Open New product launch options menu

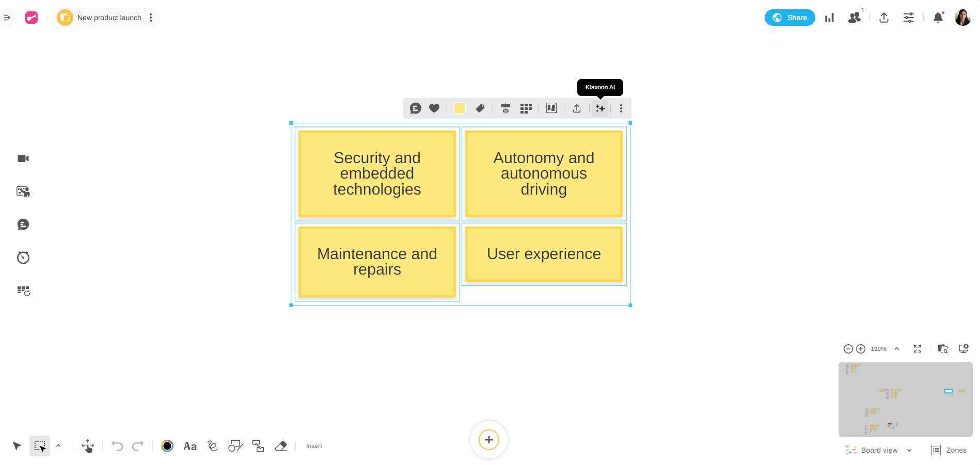pyautogui.click(x=151, y=18)
